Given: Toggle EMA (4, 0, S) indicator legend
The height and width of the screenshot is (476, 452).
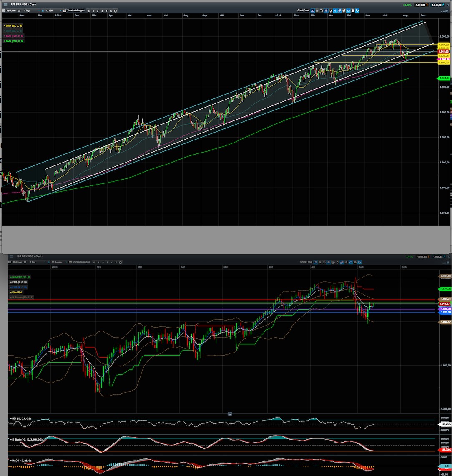Looking at the screenshot, I should pos(18,287).
